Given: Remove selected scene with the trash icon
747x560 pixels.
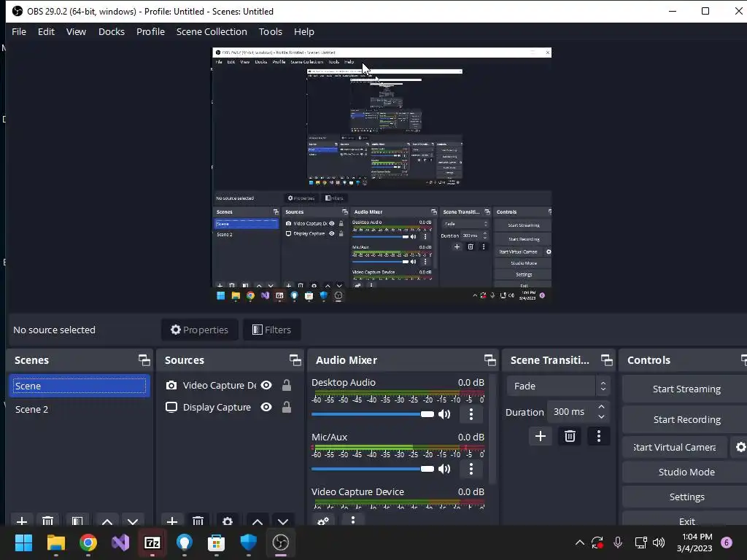Looking at the screenshot, I should 47,521.
